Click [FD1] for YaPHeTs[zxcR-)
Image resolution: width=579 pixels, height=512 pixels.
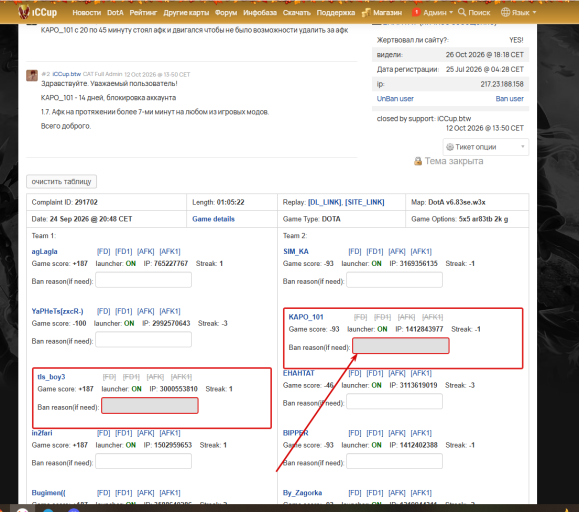(x=124, y=311)
